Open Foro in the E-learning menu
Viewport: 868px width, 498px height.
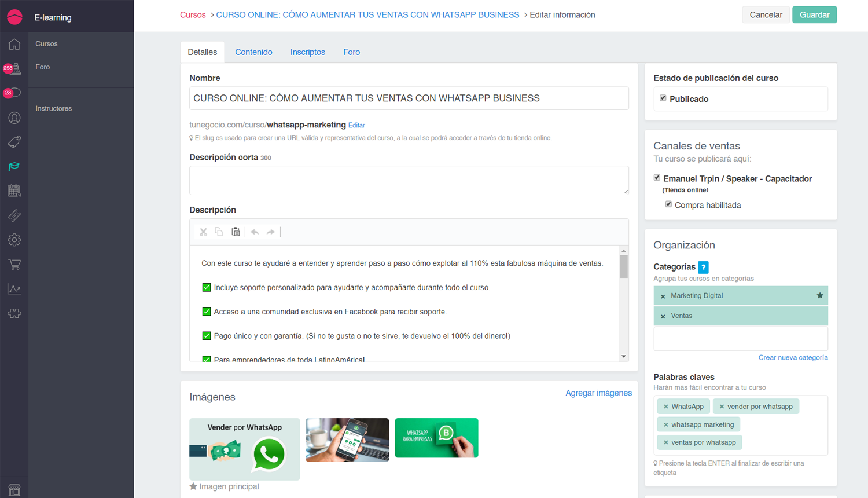[42, 67]
